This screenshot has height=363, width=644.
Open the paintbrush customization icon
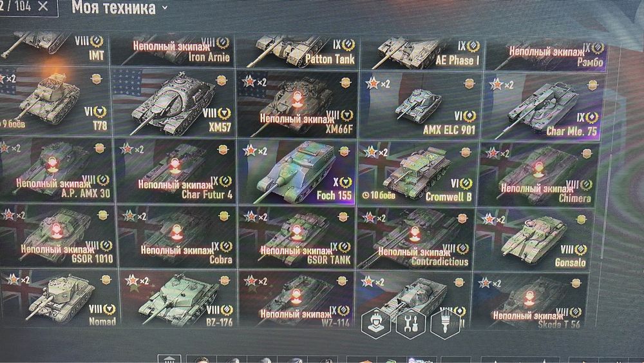pyautogui.click(x=445, y=324)
